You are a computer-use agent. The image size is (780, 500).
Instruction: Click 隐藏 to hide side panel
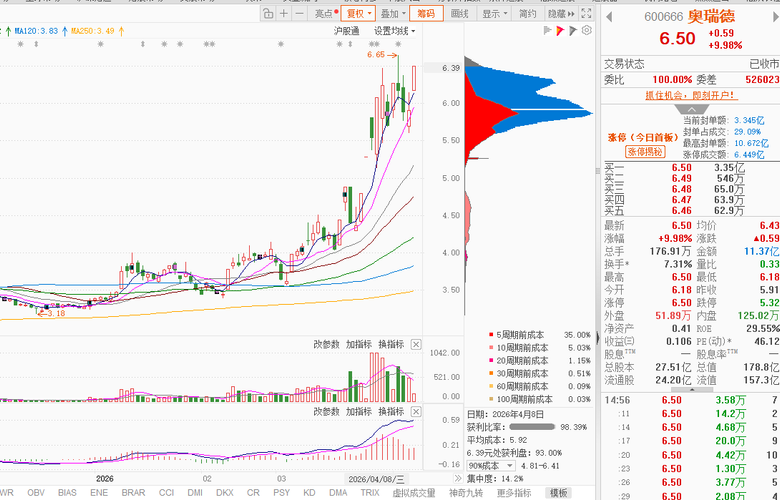tap(561, 13)
